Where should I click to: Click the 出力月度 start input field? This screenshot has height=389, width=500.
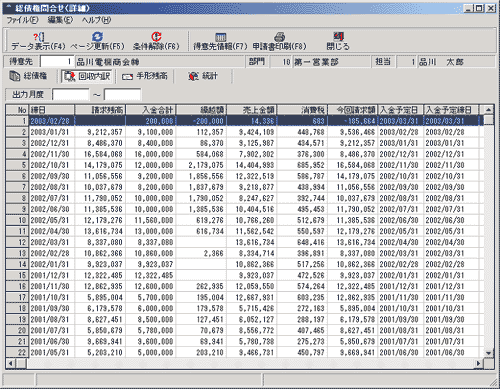(x=71, y=94)
